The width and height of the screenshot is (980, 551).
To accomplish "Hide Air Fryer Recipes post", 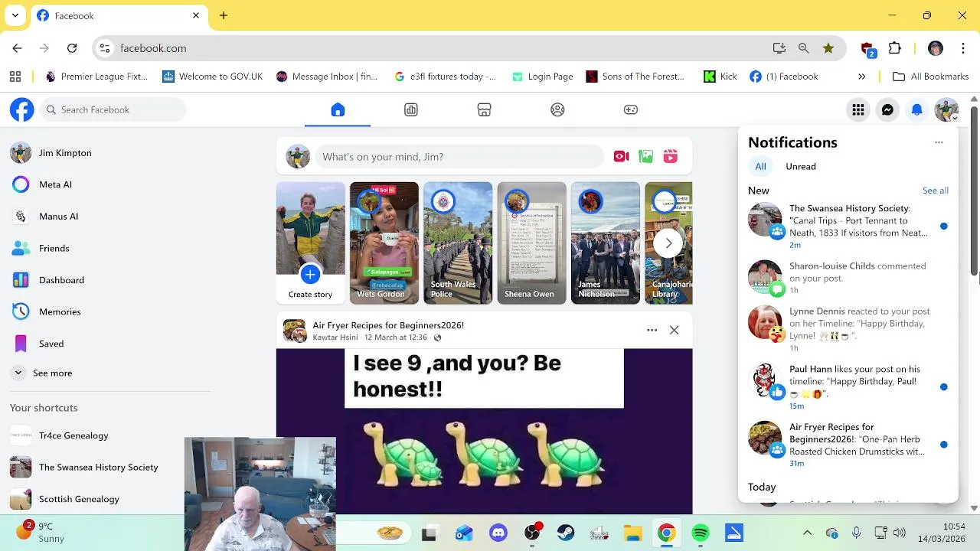I will click(x=674, y=331).
